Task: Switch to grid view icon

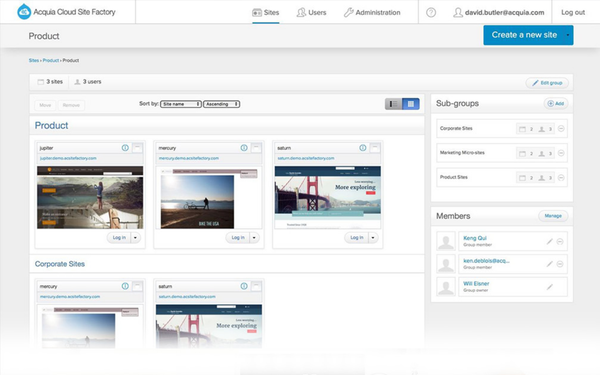Action: 411,104
